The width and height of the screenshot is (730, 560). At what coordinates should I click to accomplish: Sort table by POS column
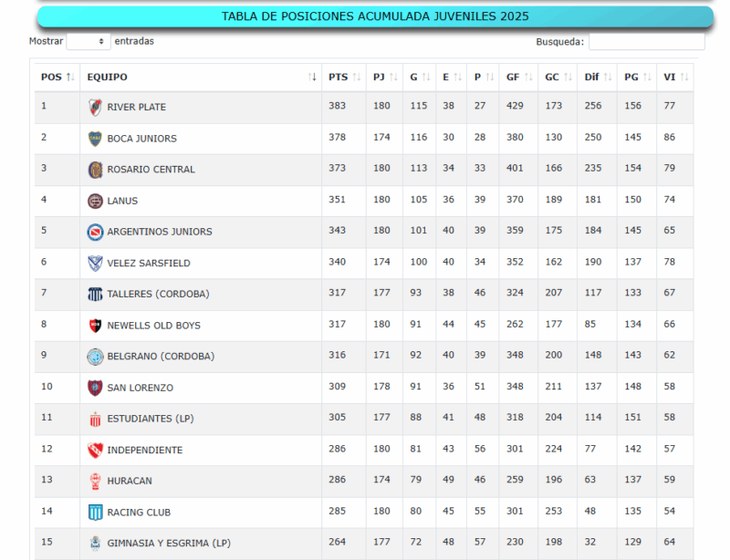click(x=57, y=78)
